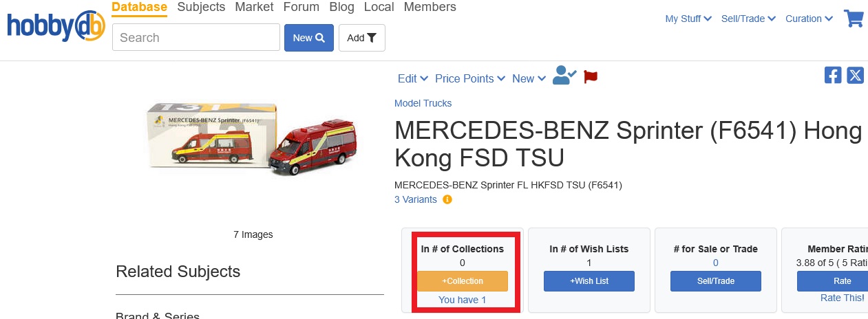Viewport: 868px width, 319px height.
Task: Click into the Search field
Action: (196, 38)
